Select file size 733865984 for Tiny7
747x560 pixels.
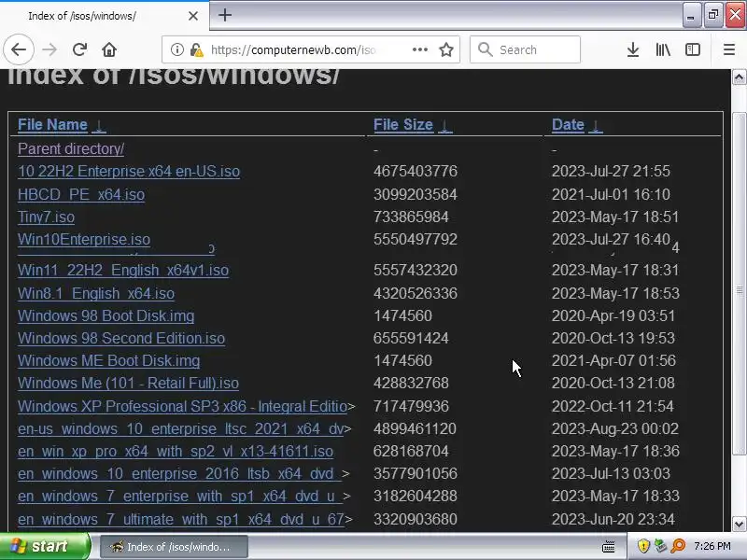pos(411,217)
